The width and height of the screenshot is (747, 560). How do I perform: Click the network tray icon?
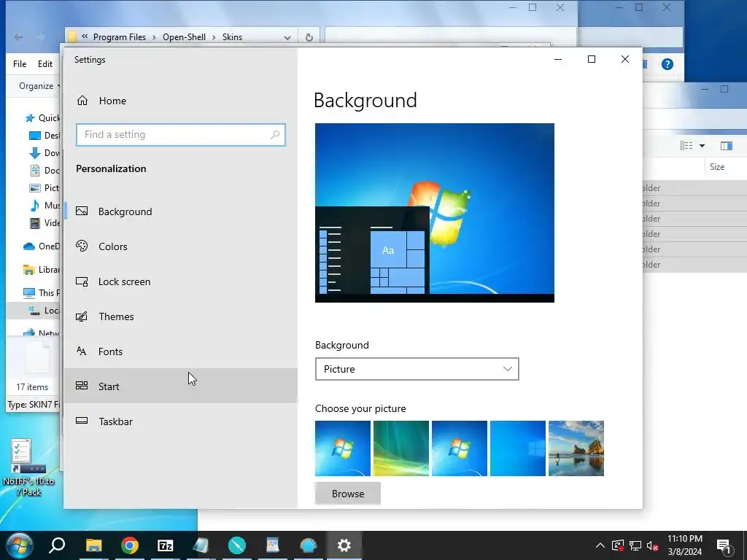[x=635, y=545]
